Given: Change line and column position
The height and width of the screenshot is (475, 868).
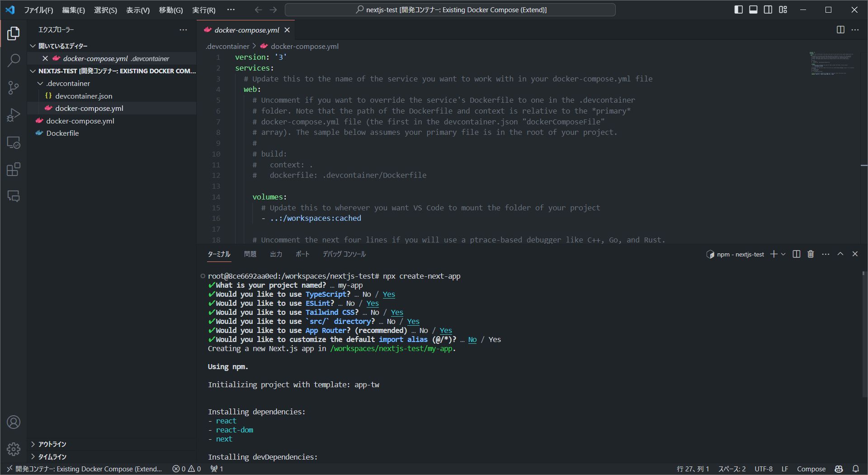Looking at the screenshot, I should [693, 469].
